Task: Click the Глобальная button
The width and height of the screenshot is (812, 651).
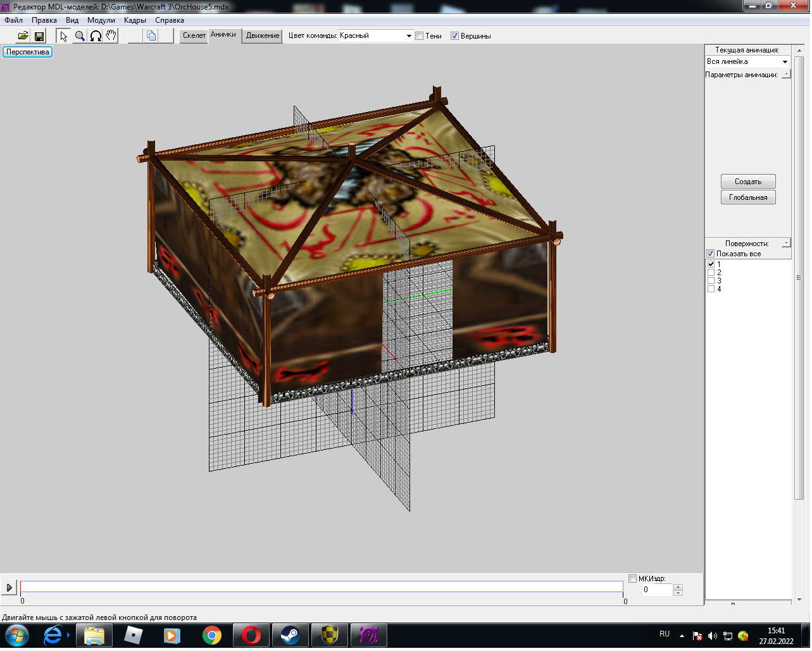Action: pyautogui.click(x=747, y=197)
